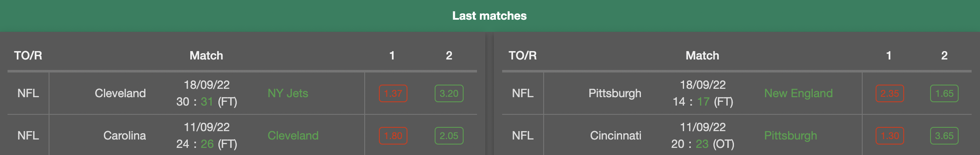This screenshot has height=155, width=980.
Task: Click the left table Match column header
Action: [x=206, y=56]
